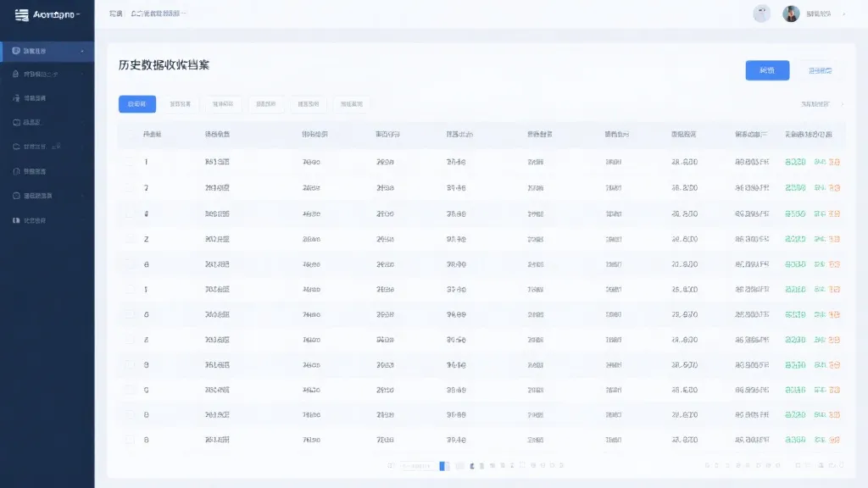Screen dimensions: 868x488
Task: Click the hamburger logo icon in sidebar header
Action: click(x=22, y=15)
